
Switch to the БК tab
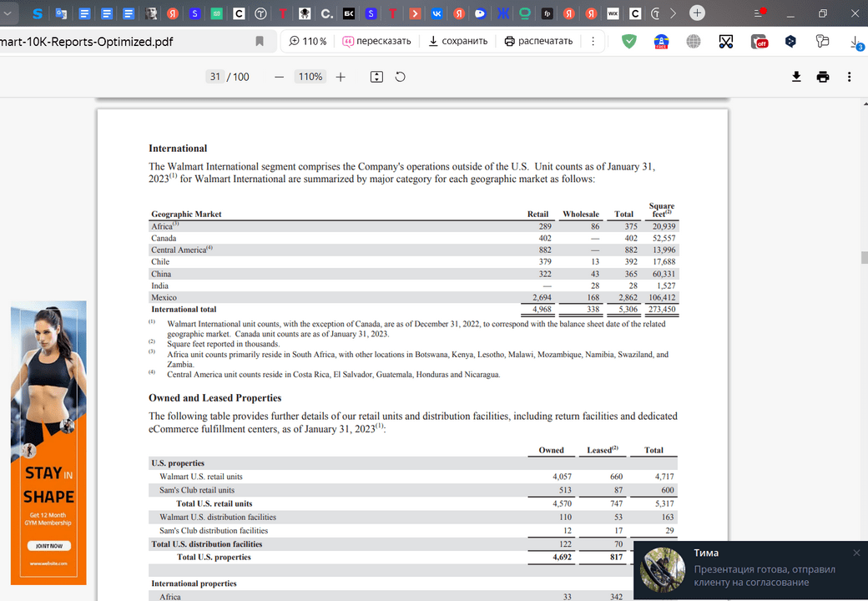click(349, 13)
